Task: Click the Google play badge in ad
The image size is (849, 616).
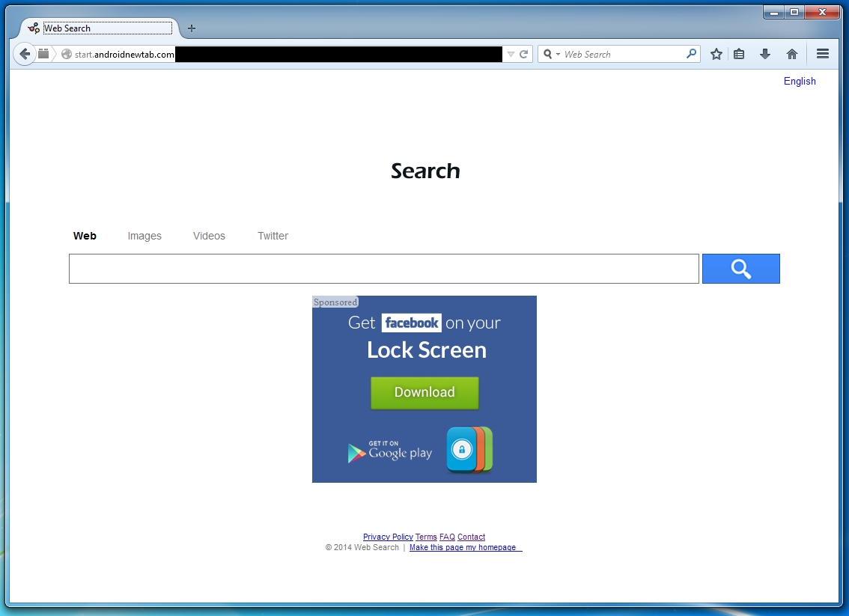Action: [x=390, y=451]
